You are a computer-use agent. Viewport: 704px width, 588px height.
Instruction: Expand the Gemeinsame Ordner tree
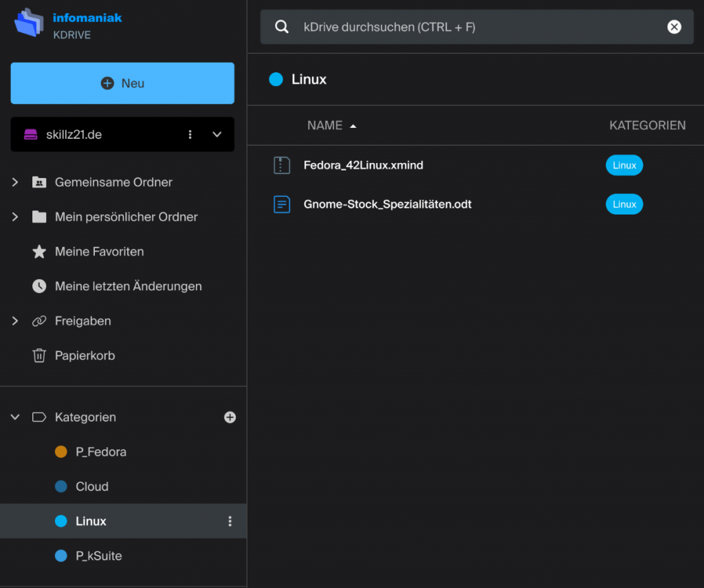(x=15, y=182)
